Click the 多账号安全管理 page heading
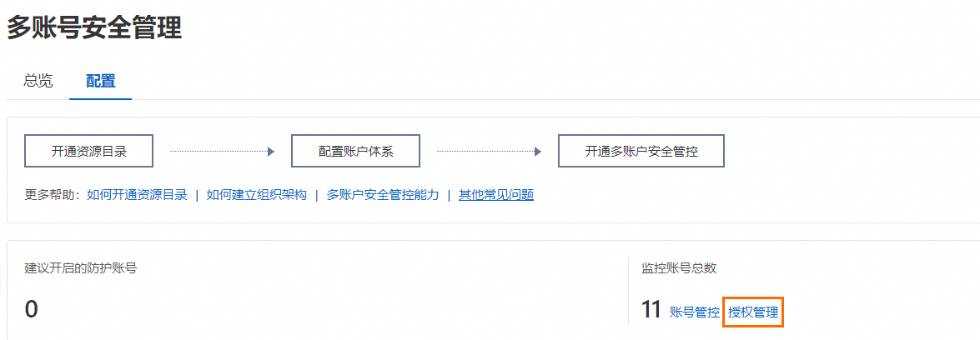 point(94,28)
